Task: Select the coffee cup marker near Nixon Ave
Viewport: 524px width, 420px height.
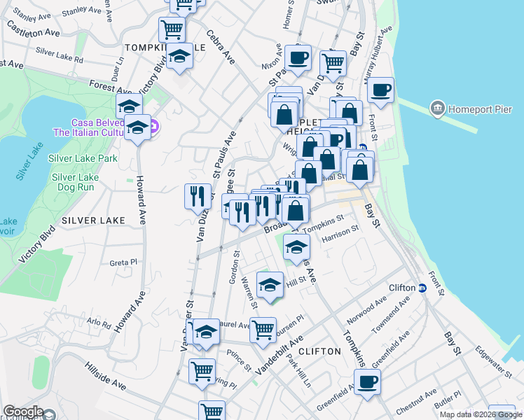Action: 298,60
